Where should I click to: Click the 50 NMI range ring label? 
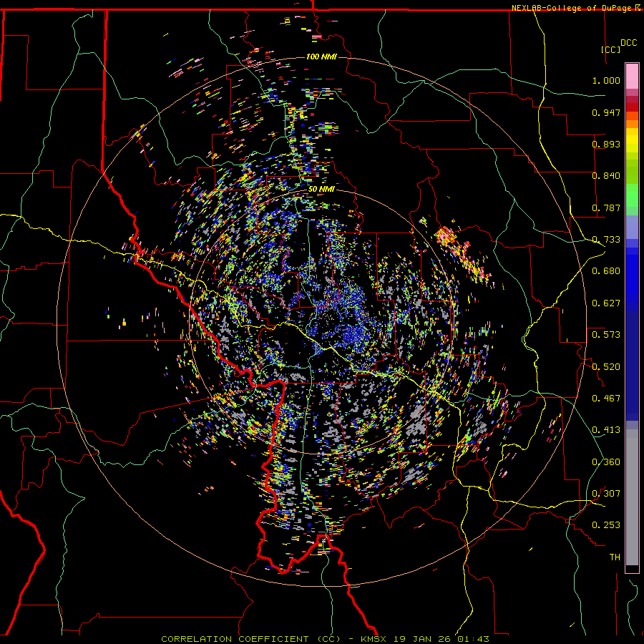coord(321,190)
